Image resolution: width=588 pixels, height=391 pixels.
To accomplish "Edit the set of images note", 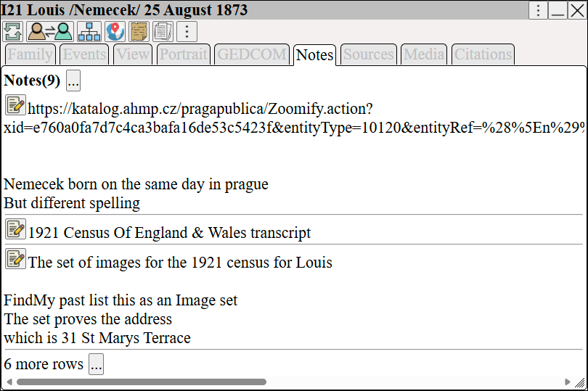I will [x=15, y=259].
